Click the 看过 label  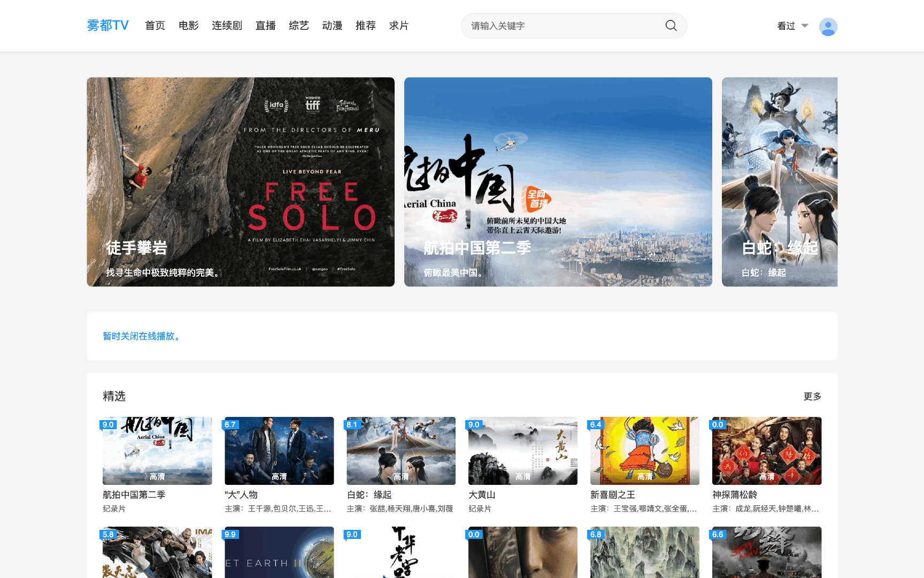coord(786,26)
